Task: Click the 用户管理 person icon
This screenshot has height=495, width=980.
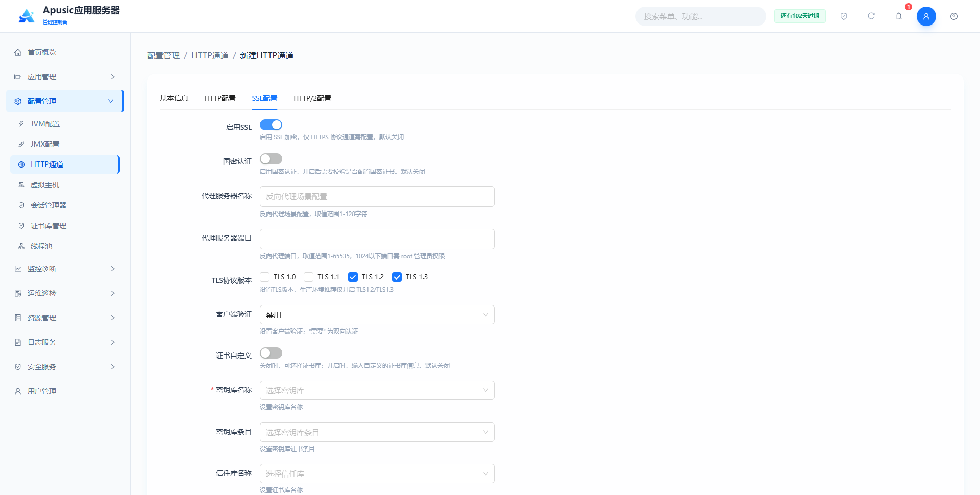Action: (18, 391)
